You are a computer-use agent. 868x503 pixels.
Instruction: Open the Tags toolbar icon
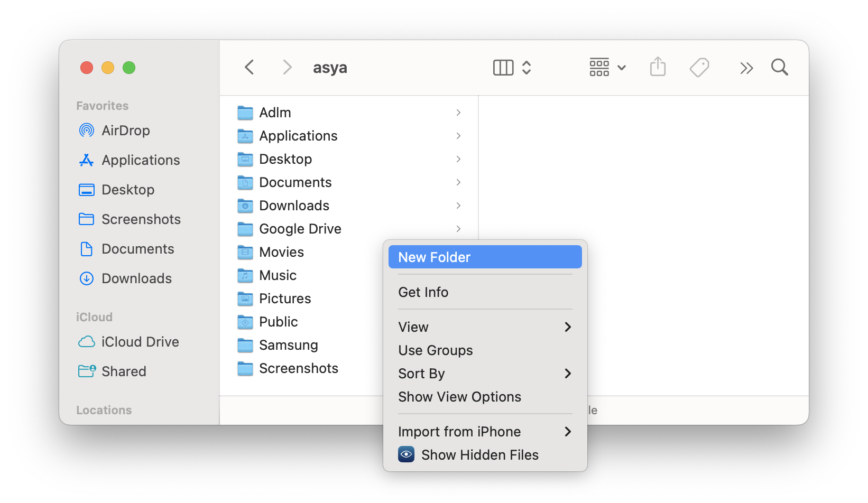click(699, 68)
